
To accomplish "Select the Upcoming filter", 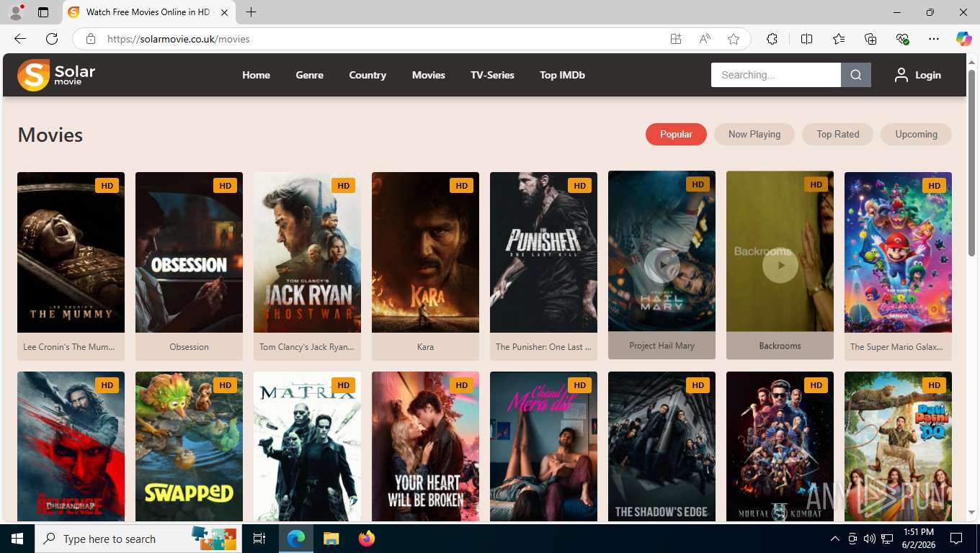I will [x=916, y=134].
